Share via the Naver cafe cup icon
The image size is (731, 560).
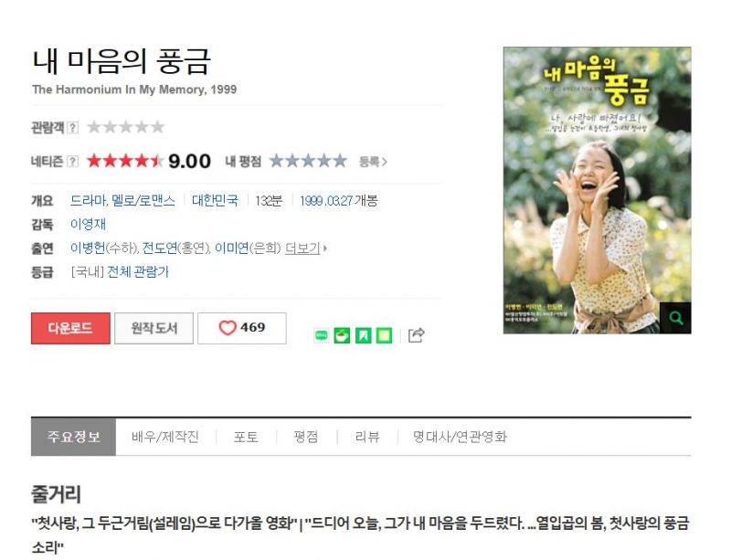point(342,335)
